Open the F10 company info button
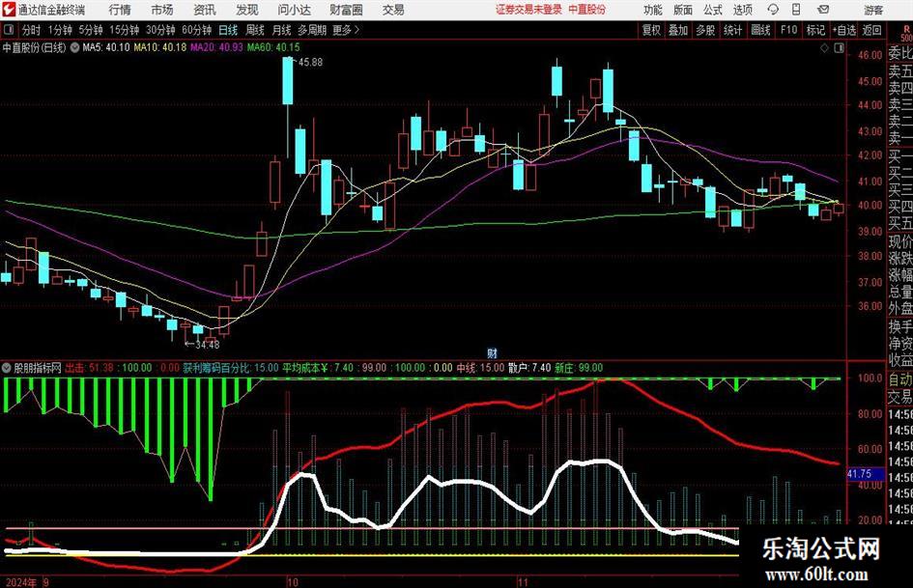The width and height of the screenshot is (913, 588). pyautogui.click(x=788, y=30)
